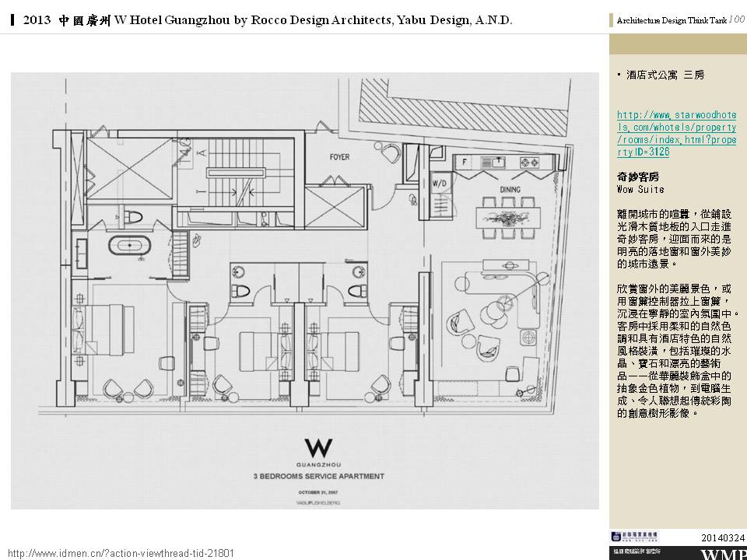Click the idmen.cn URL at bottom left
The image size is (747, 560).
coord(121,553)
